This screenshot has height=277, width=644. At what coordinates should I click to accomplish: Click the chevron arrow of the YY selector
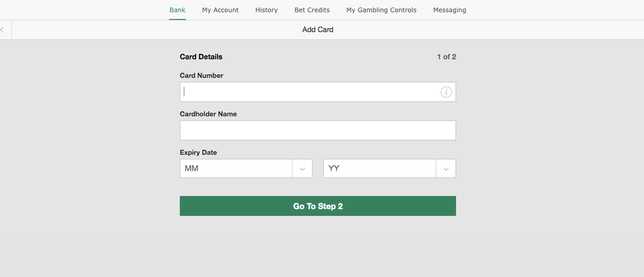coord(446,169)
